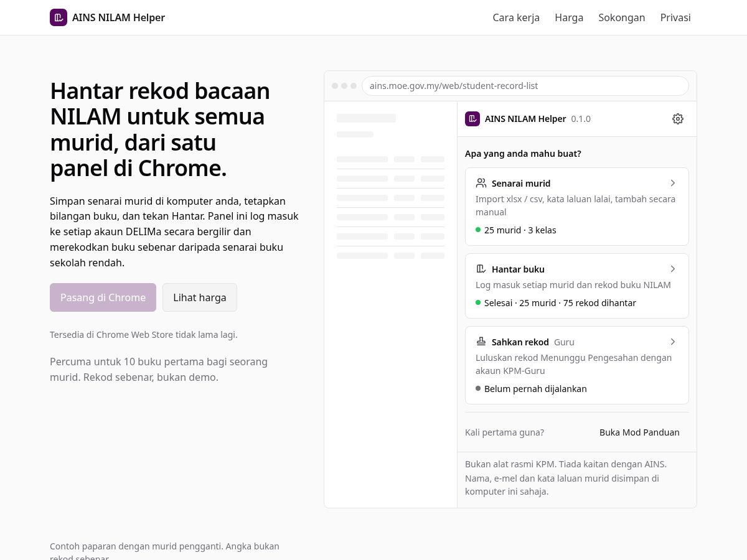Click the 'Hantar rekod bacaan NILAM' main headline
This screenshot has height=560, width=747.
tap(160, 129)
